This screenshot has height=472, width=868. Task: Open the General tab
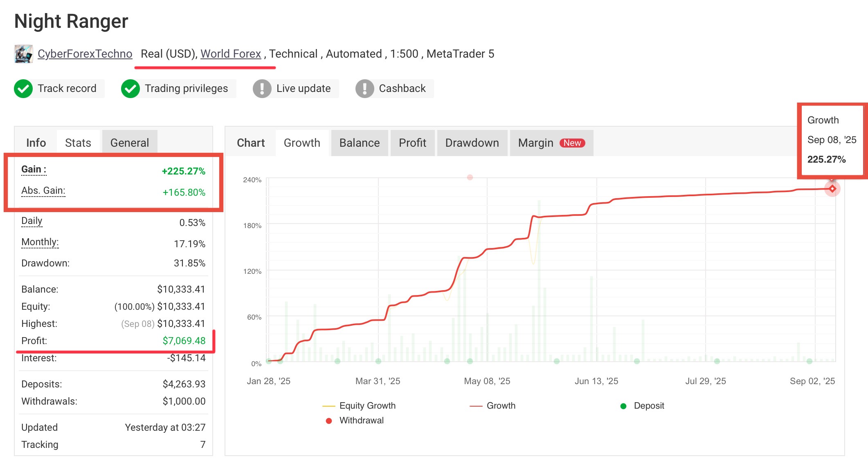(x=129, y=143)
